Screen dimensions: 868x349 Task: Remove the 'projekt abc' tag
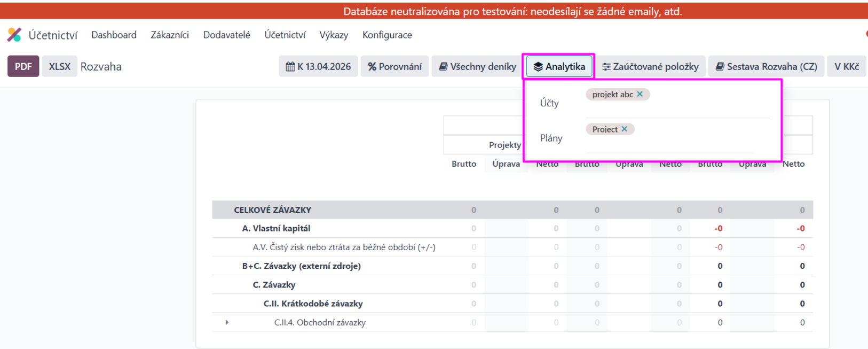tap(640, 94)
